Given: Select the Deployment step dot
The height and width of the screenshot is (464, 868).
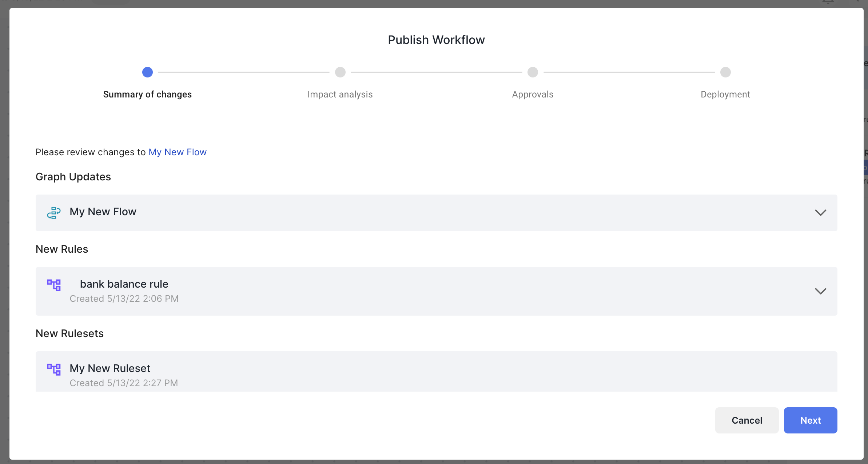Looking at the screenshot, I should click(x=725, y=72).
